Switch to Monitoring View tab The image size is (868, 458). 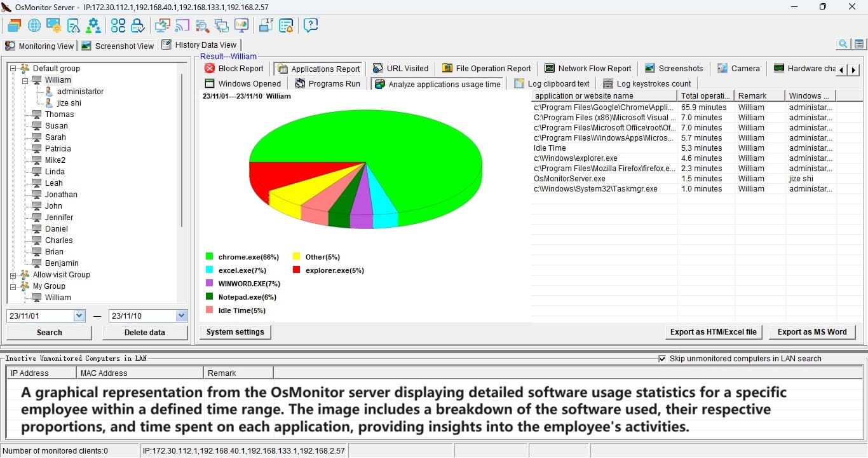point(39,46)
